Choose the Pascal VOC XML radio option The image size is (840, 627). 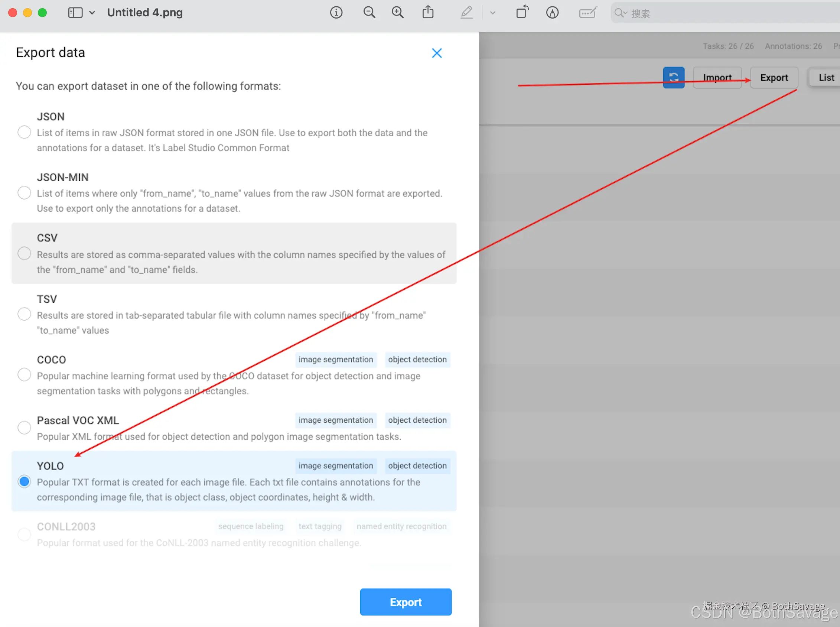(24, 428)
